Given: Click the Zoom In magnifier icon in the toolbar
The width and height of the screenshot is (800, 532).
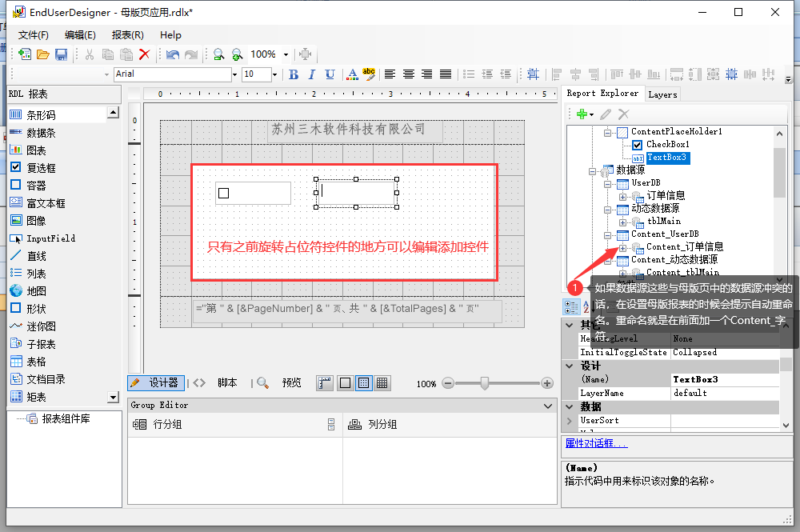Looking at the screenshot, I should pos(237,54).
